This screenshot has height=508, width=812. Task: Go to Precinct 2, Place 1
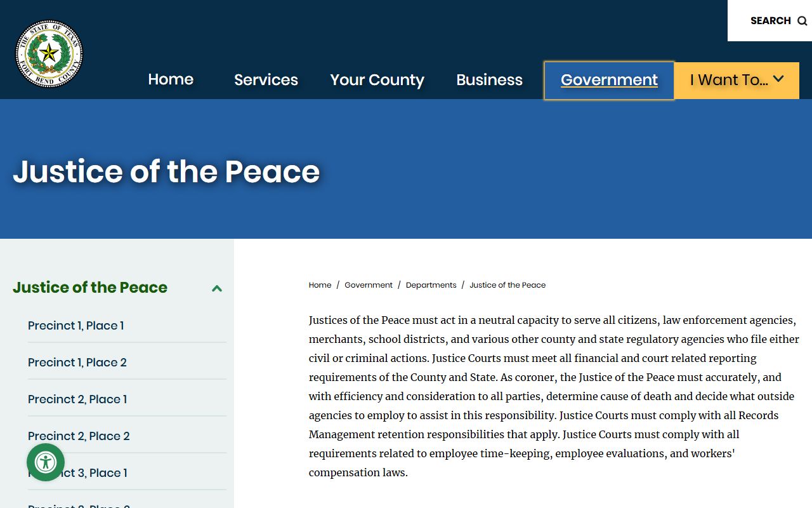tap(77, 399)
